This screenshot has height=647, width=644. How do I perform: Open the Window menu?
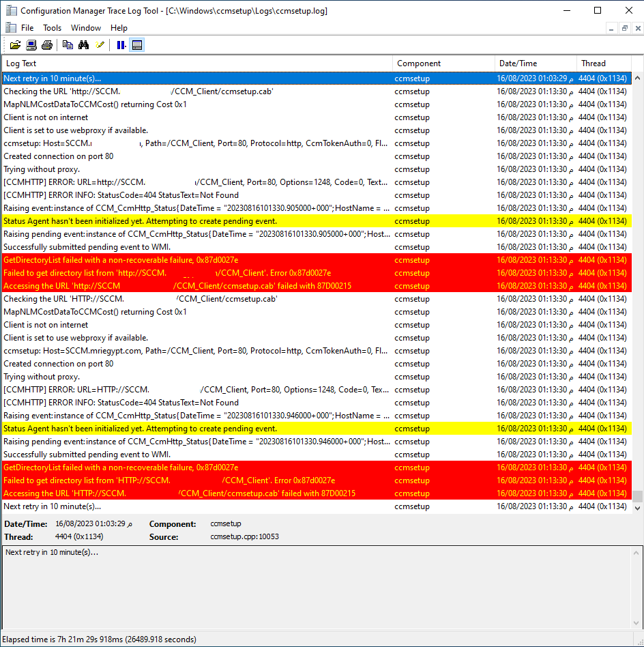click(86, 28)
